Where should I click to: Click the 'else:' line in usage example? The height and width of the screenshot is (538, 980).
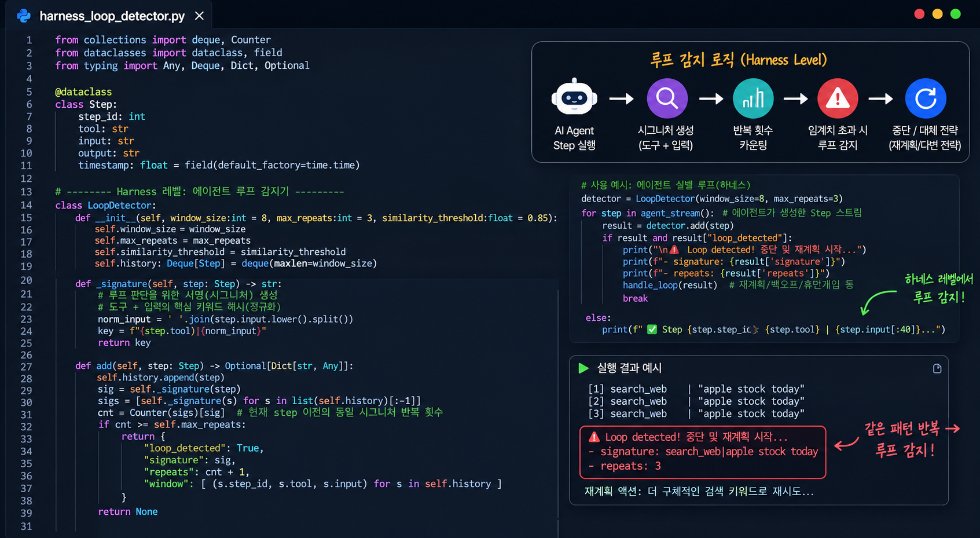point(598,318)
